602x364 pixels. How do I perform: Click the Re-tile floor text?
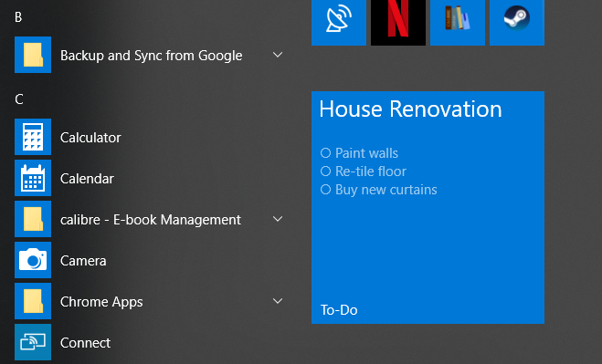[x=371, y=172]
